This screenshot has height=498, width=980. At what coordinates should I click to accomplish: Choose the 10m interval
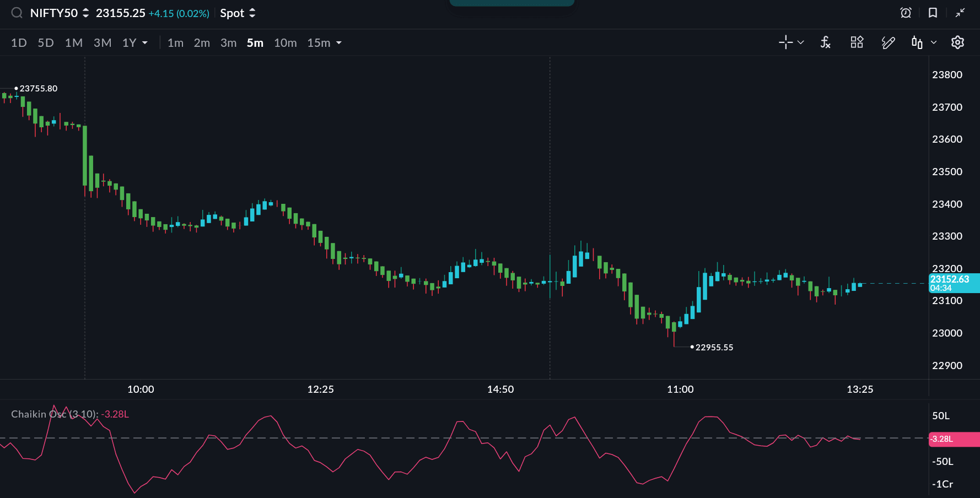[x=285, y=43]
